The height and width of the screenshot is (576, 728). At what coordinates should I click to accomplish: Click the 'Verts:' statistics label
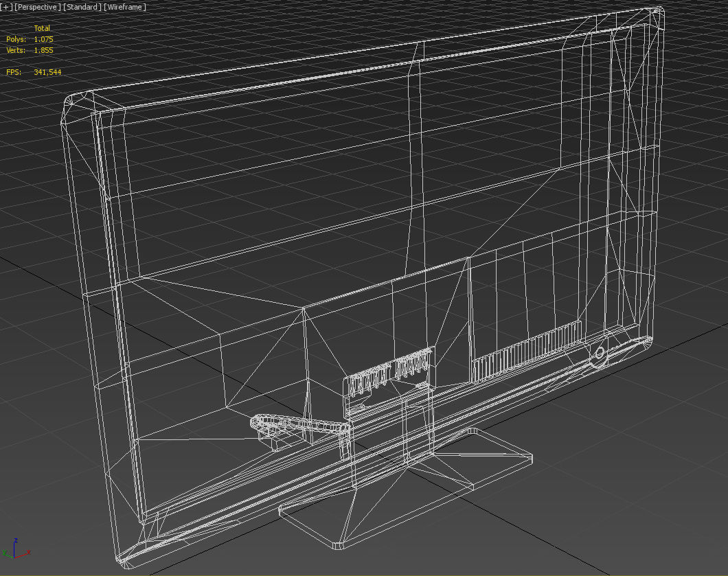[16, 50]
